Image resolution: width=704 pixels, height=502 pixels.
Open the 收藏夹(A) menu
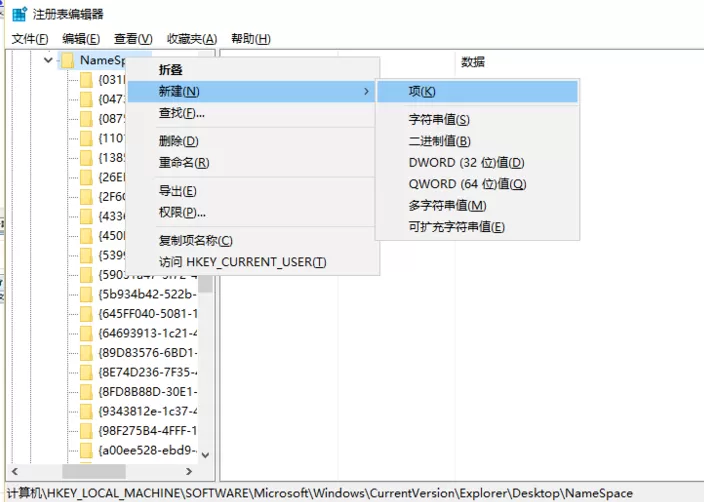point(192,39)
